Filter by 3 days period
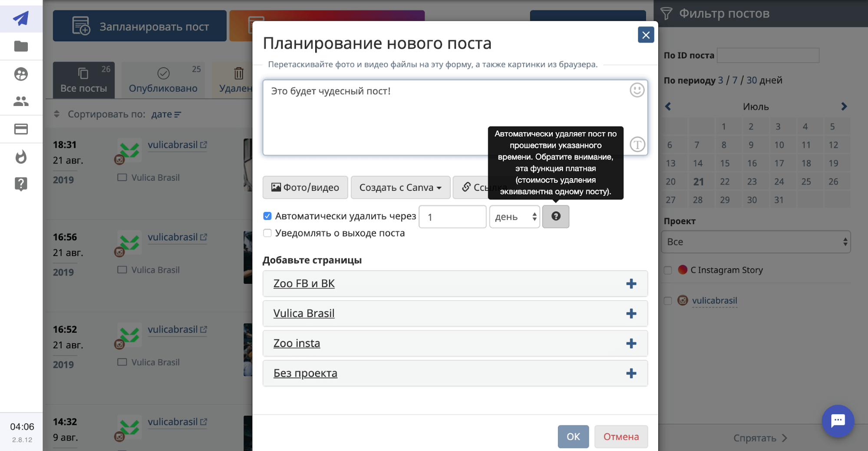 pos(720,80)
